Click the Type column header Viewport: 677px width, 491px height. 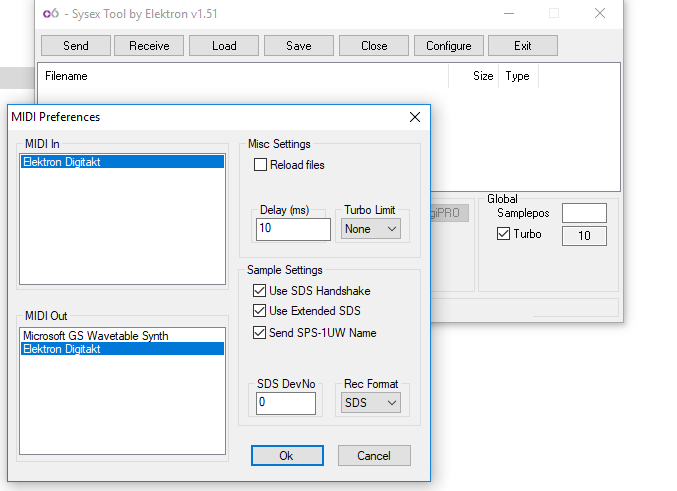(519, 76)
